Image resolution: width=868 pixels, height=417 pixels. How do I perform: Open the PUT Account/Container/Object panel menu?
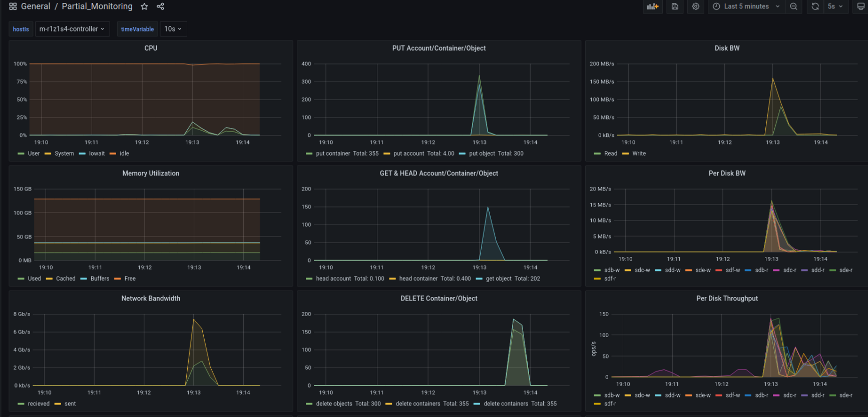click(x=439, y=48)
